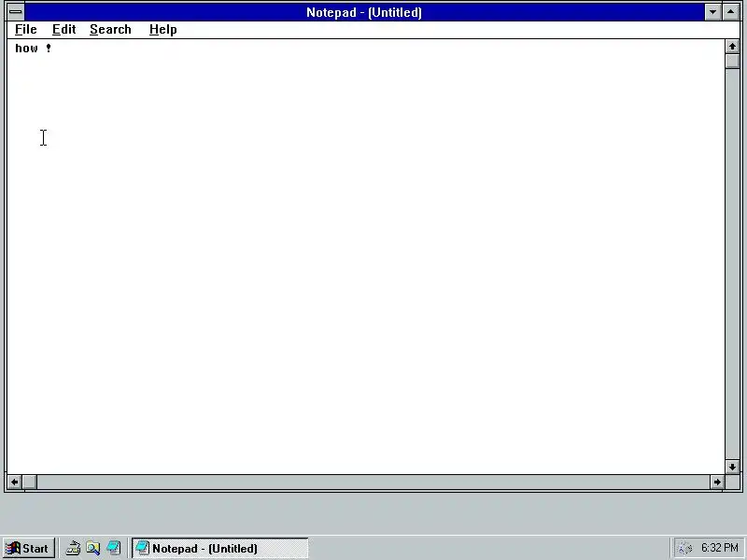The width and height of the screenshot is (747, 560).
Task: Click the vertical scrollbar up arrow
Action: click(732, 47)
